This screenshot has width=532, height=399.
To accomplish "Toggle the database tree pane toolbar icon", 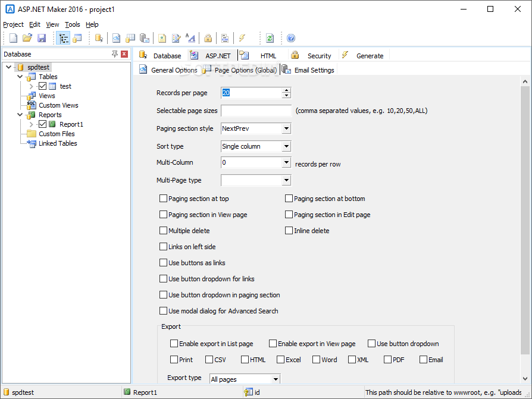I will click(x=63, y=38).
